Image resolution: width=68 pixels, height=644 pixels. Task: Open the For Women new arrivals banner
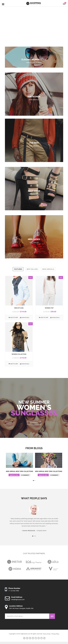coord(34,94)
